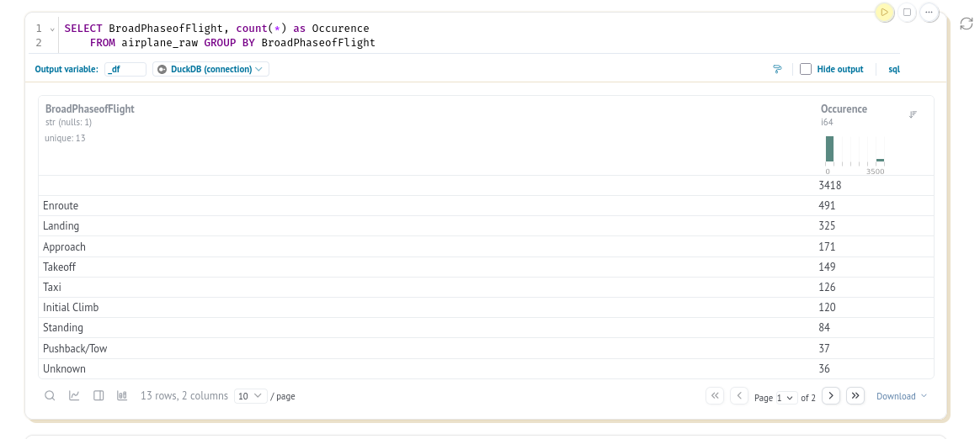Open the chart builder line-graph icon
Image resolution: width=980 pixels, height=439 pixels.
[x=74, y=395]
